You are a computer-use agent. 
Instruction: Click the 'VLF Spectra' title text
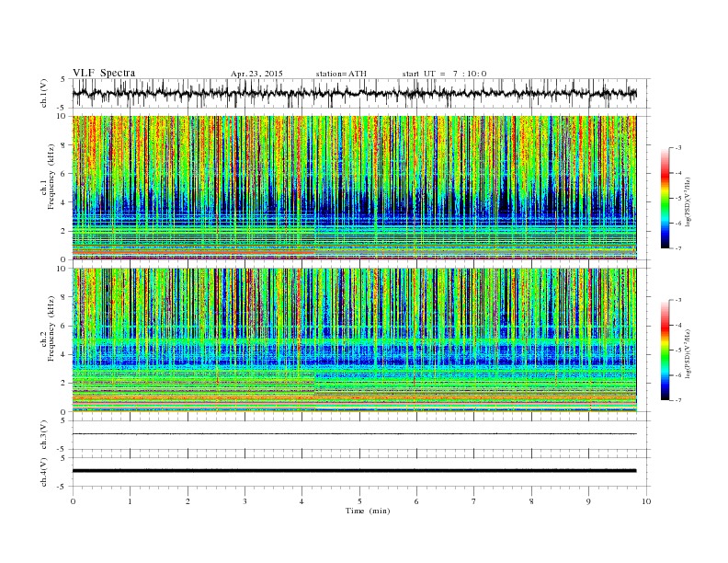[x=104, y=73]
